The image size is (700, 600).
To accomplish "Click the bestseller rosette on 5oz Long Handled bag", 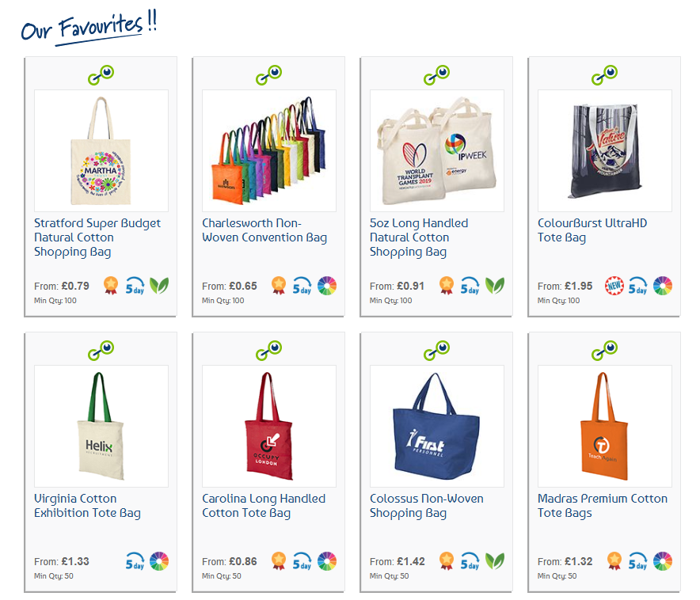I will [x=447, y=286].
